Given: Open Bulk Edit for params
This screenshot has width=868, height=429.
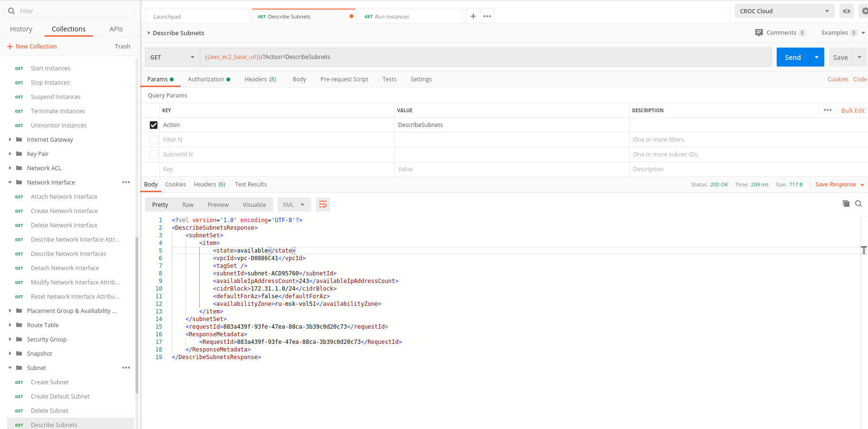Looking at the screenshot, I should point(853,110).
